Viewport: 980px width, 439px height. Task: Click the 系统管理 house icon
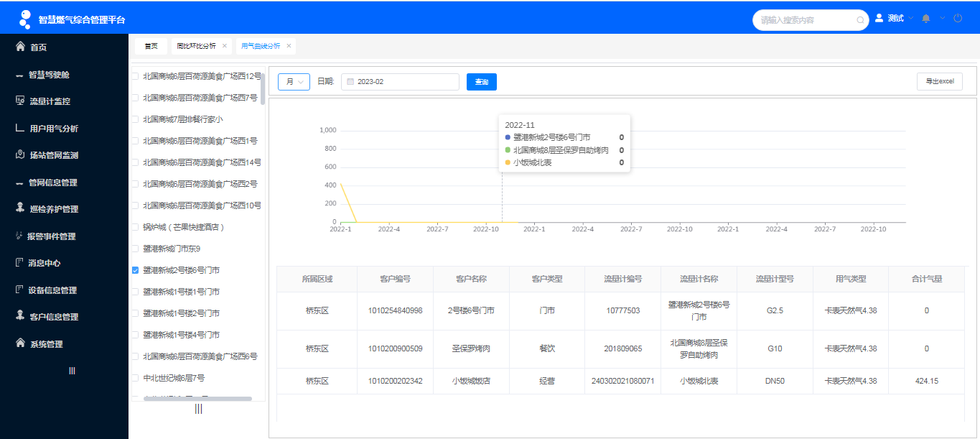coord(20,343)
